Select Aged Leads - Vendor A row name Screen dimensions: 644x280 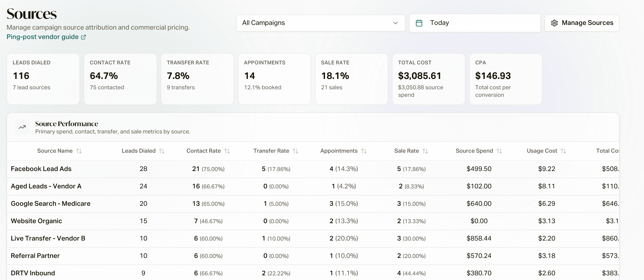46,186
